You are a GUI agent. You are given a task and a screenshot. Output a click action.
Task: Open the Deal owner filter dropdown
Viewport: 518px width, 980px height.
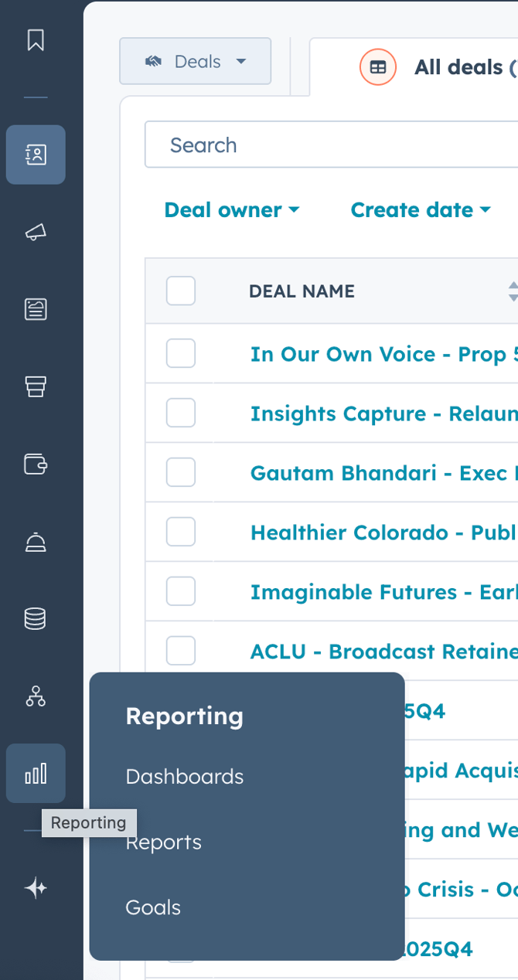pyautogui.click(x=231, y=210)
